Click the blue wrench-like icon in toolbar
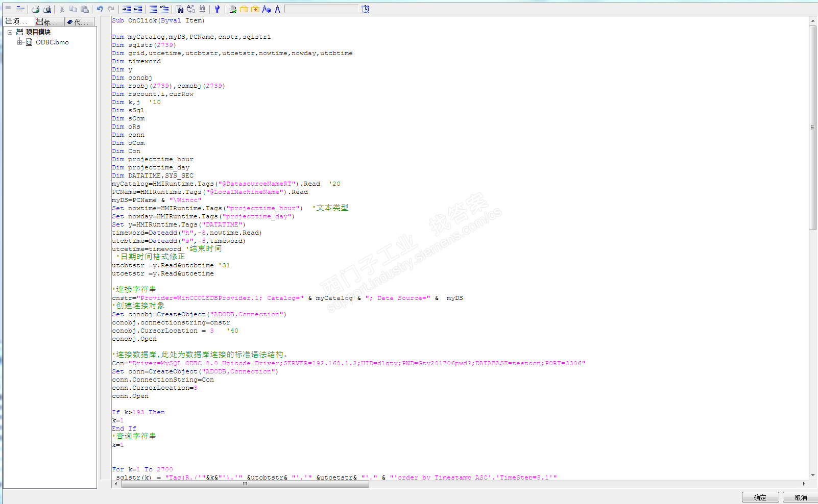The height and width of the screenshot is (504, 818). tap(217, 9)
